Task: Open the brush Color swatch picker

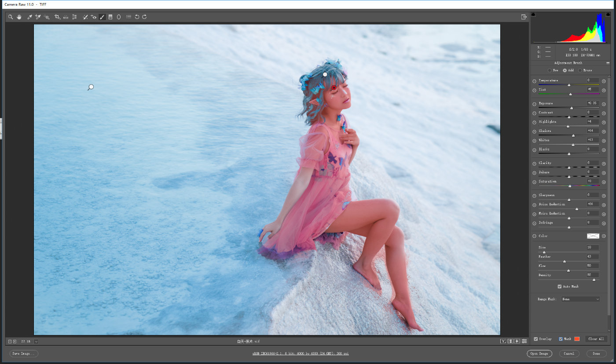Action: point(593,236)
